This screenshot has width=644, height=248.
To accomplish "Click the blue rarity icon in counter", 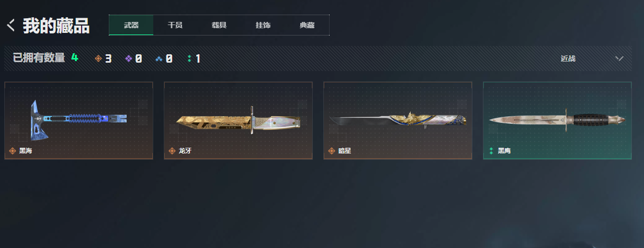I will point(159,58).
